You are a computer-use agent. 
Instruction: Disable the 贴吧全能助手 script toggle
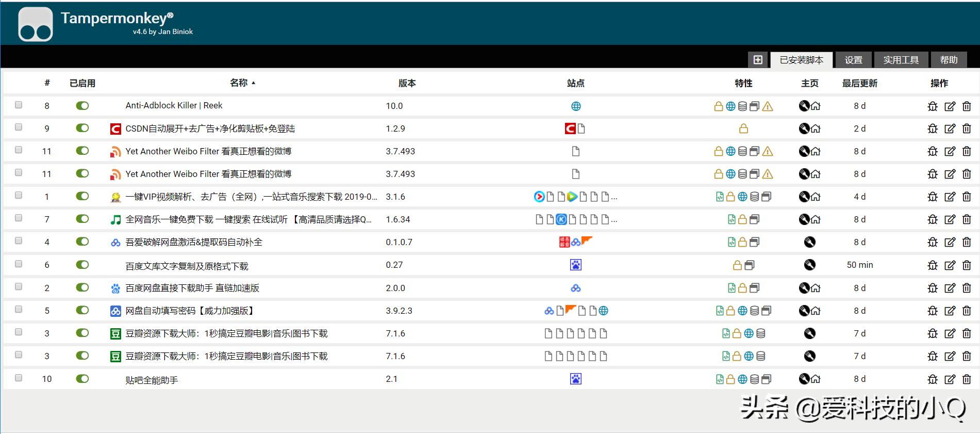(x=82, y=379)
